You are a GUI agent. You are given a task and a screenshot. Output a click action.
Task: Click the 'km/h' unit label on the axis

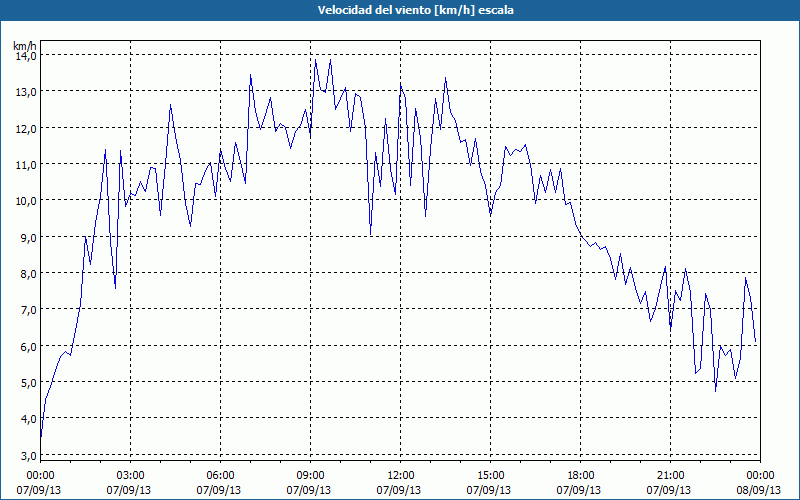pos(25,46)
